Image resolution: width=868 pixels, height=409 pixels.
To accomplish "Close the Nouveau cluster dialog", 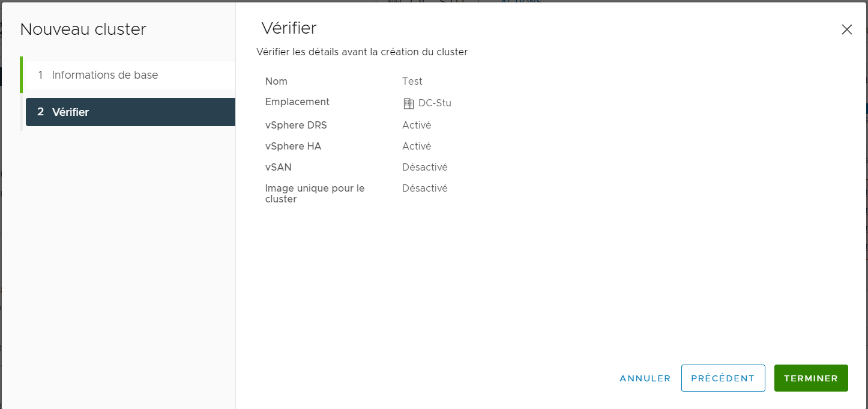I will tap(846, 29).
